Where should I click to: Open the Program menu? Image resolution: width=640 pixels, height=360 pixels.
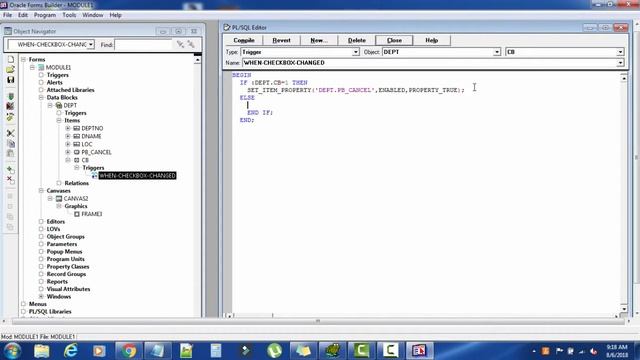45,15
